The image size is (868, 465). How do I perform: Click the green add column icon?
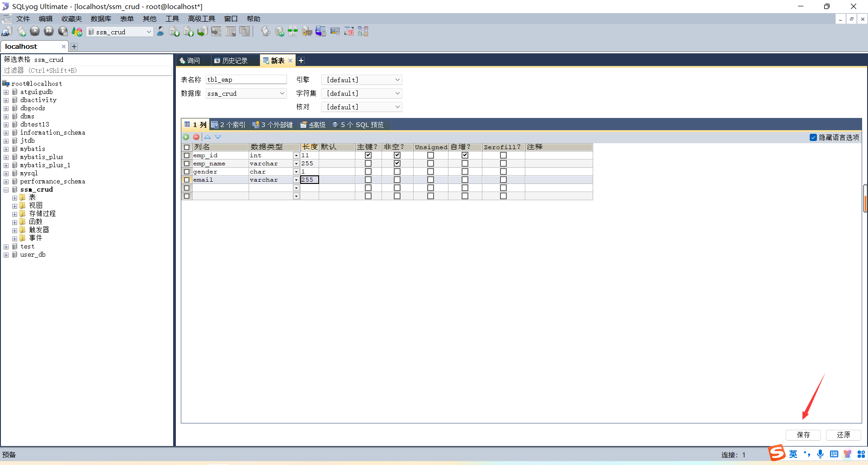point(186,137)
